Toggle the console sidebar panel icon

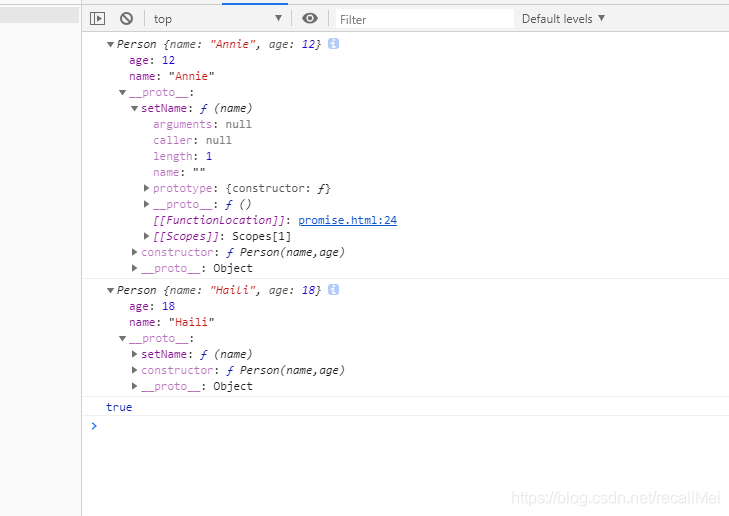[x=97, y=19]
